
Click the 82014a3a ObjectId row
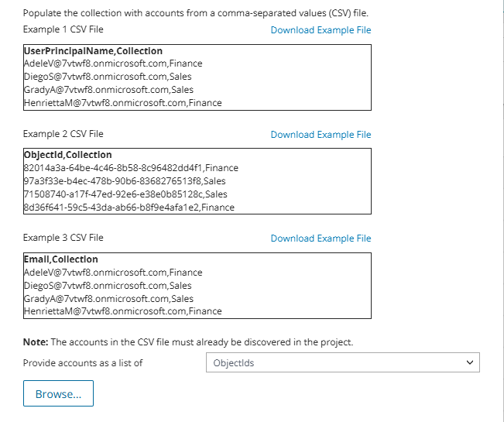131,168
